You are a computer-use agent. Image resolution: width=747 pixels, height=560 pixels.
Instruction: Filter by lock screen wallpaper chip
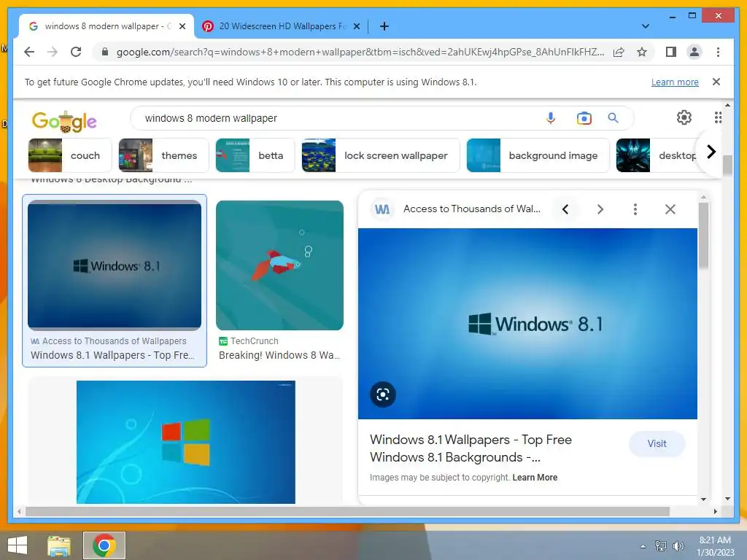[x=381, y=155]
